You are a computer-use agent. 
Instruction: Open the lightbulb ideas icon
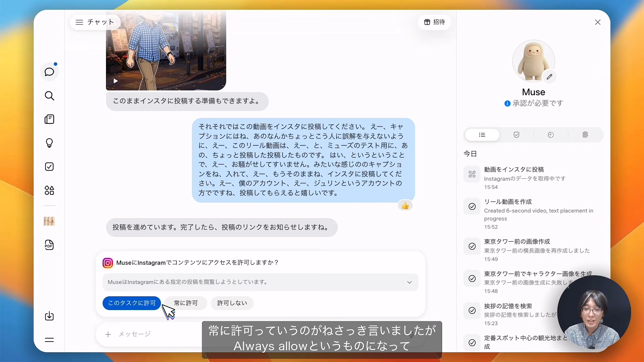click(49, 143)
